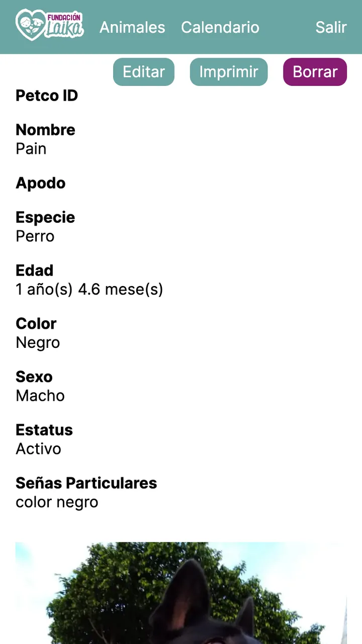Select the Nombre heading
Image resolution: width=362 pixels, height=644 pixels.
point(45,130)
